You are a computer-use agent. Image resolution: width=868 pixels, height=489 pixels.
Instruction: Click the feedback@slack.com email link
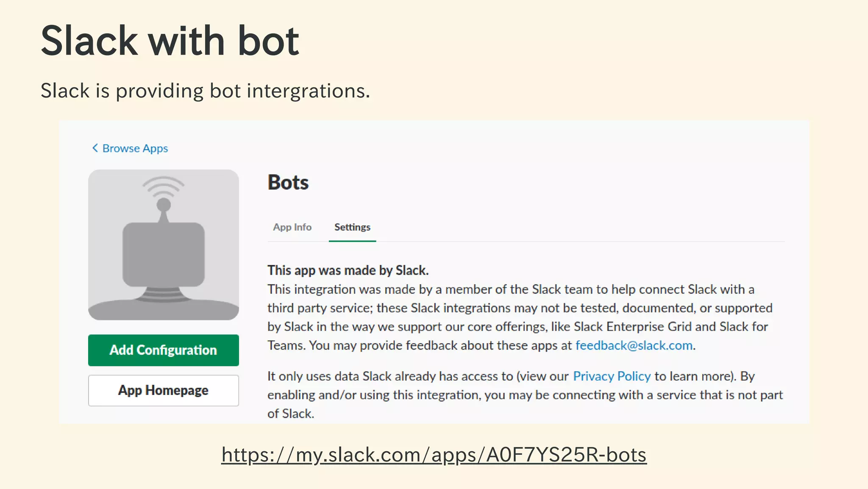tap(634, 345)
